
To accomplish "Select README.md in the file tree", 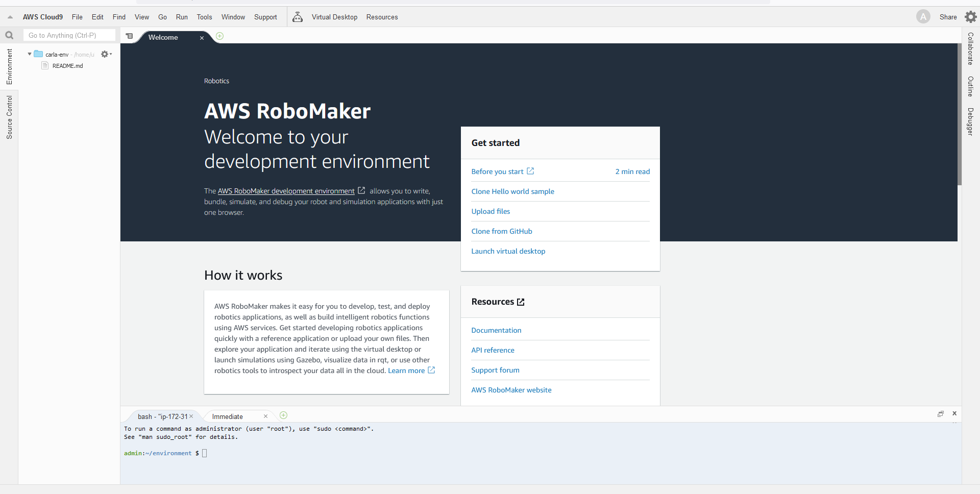I will [67, 66].
